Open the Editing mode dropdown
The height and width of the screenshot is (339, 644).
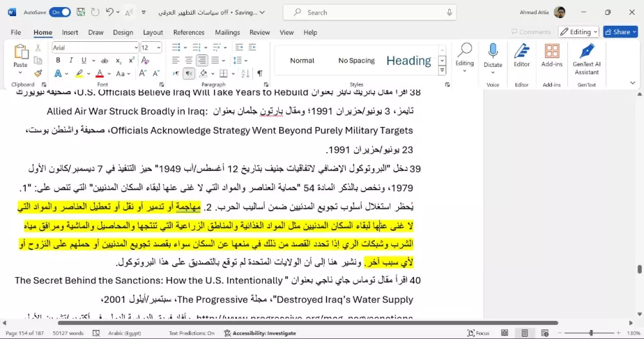point(579,32)
